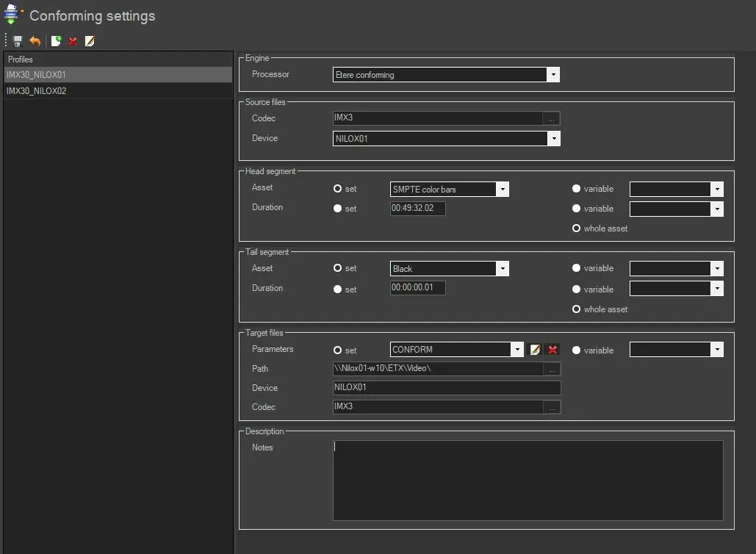The width and height of the screenshot is (756, 554).
Task: Choose variable for Target files Parameters
Action: (x=577, y=350)
